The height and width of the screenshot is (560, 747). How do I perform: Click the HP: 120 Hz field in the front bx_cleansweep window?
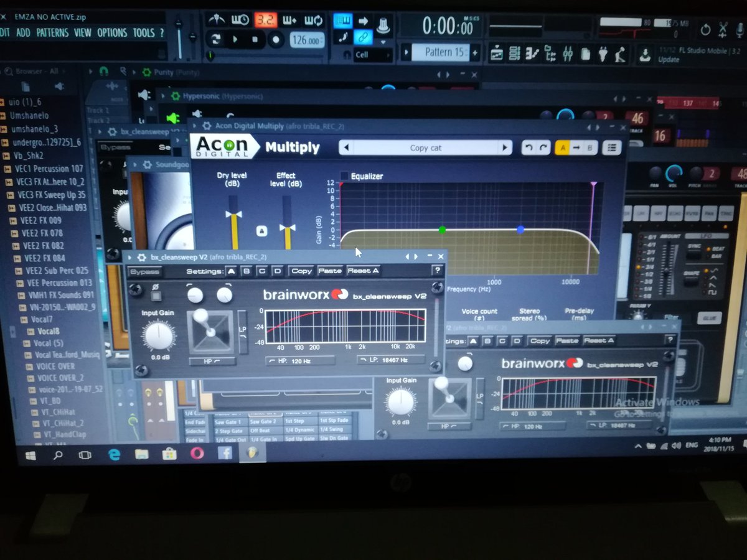300,360
